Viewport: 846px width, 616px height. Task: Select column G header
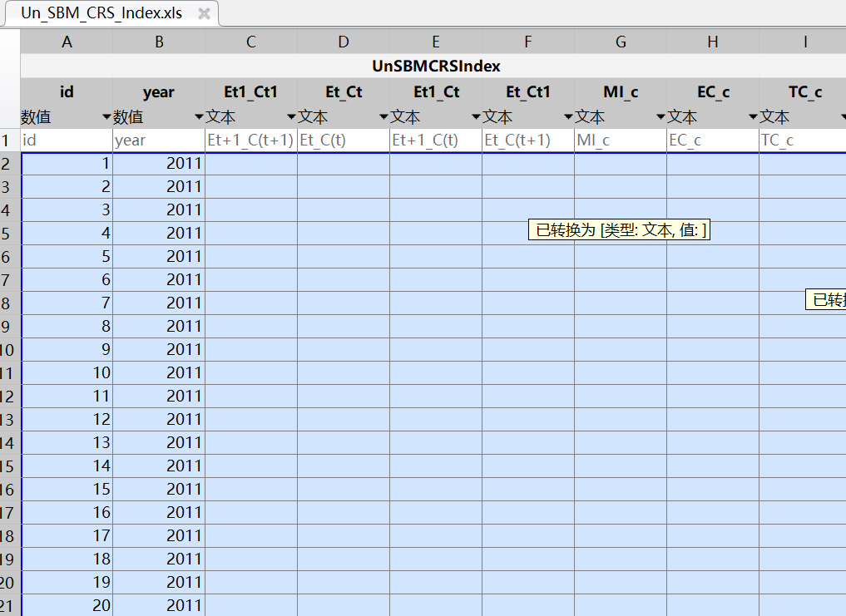point(621,42)
